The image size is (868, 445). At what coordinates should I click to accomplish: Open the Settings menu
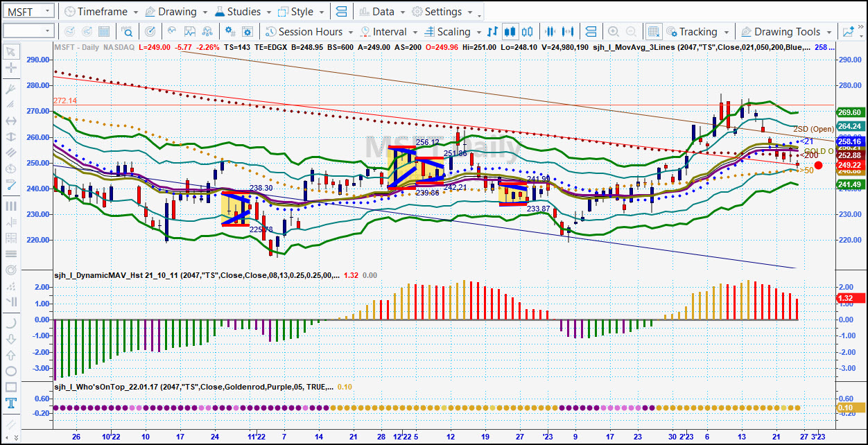coord(442,12)
